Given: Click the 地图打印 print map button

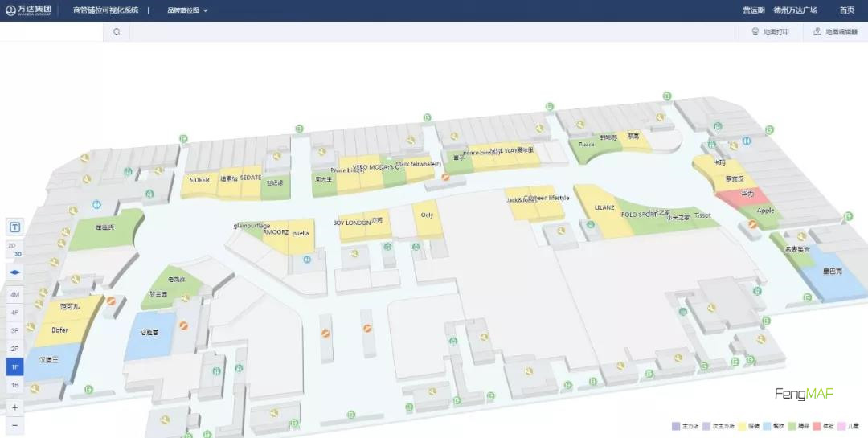Looking at the screenshot, I should (x=770, y=32).
